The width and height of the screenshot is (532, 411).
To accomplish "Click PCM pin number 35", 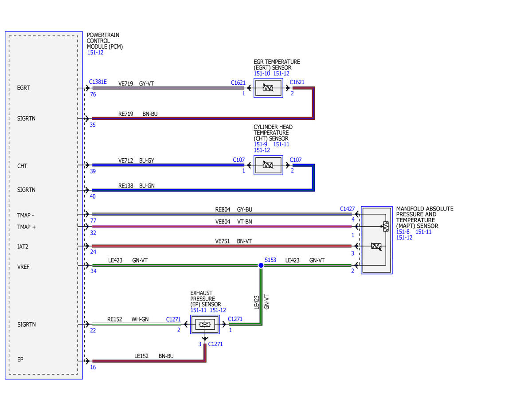I will click(93, 125).
